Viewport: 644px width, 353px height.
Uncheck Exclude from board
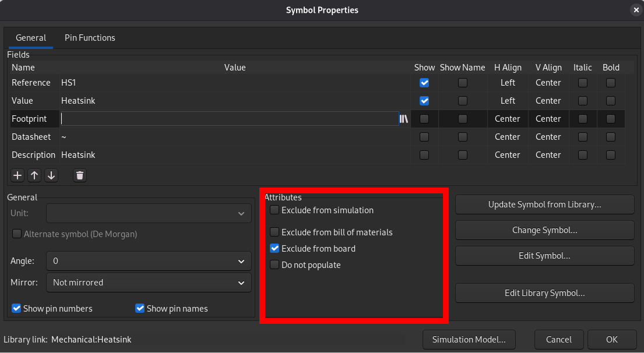tap(275, 249)
